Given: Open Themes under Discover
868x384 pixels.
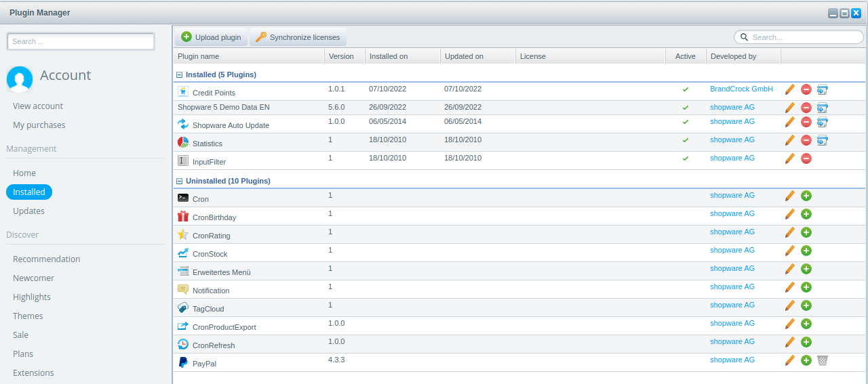Looking at the screenshot, I should click(28, 316).
